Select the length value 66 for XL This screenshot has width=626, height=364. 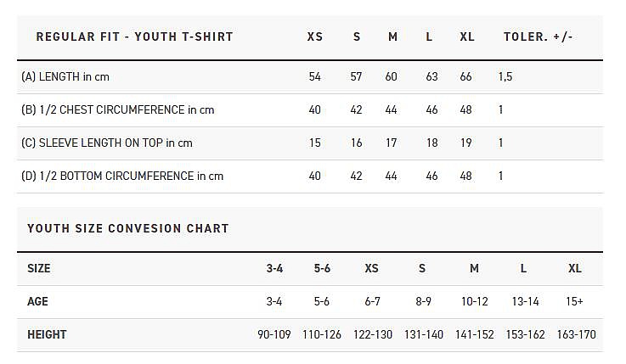point(466,77)
